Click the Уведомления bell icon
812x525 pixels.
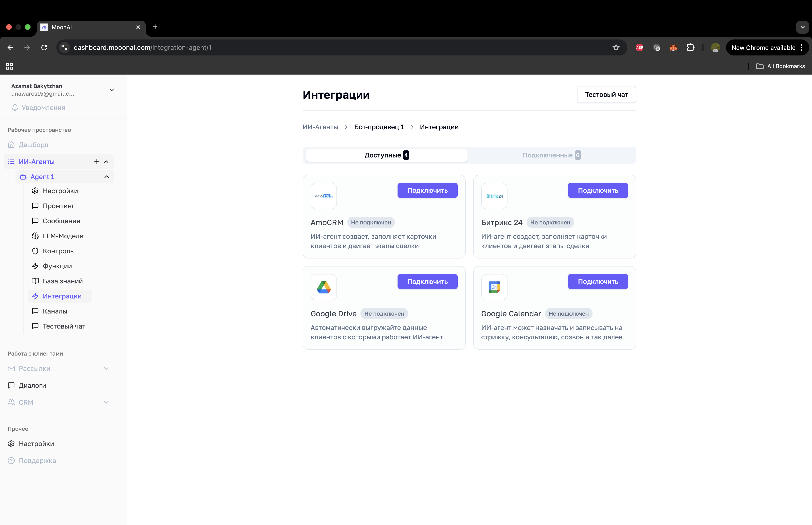coord(15,108)
